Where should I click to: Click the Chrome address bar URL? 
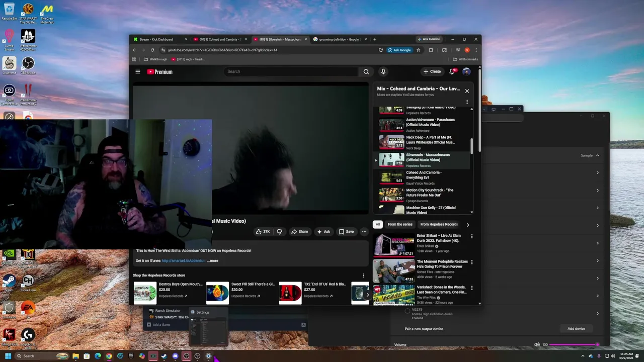point(222,50)
